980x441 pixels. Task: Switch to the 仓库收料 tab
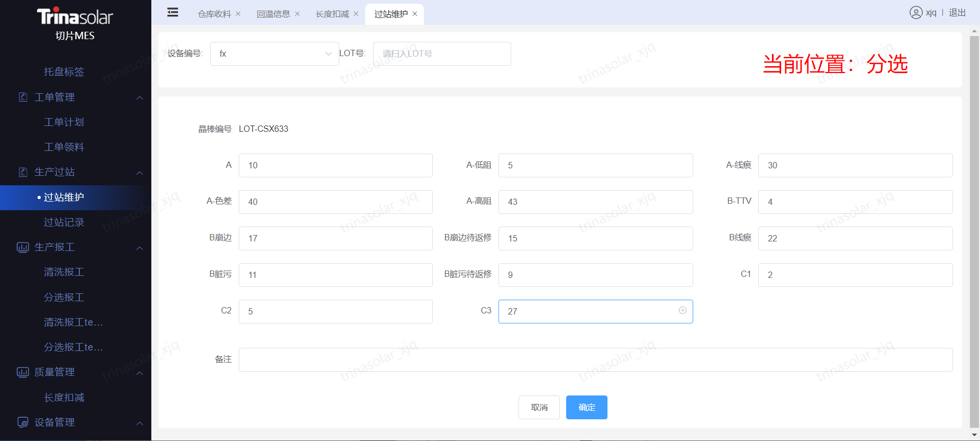point(214,14)
